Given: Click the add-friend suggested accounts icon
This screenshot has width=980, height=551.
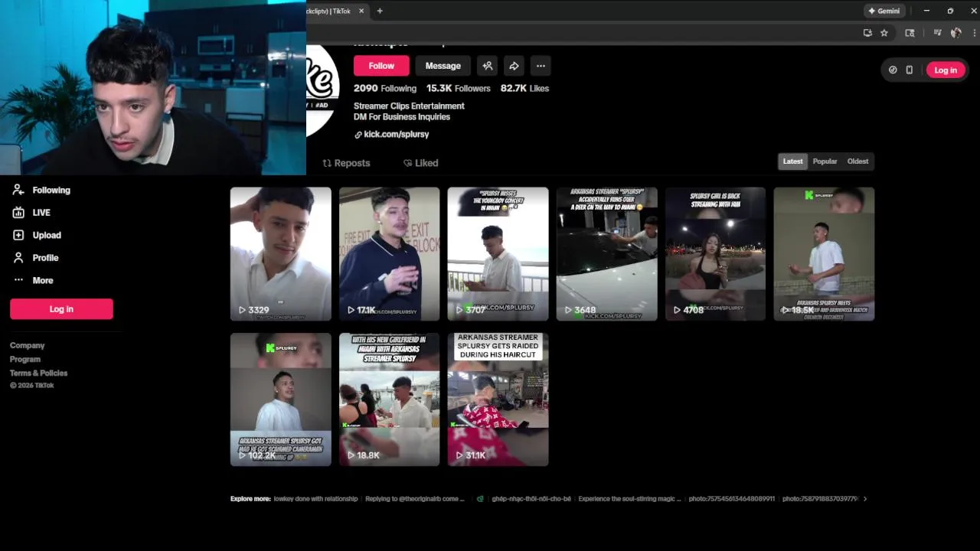Looking at the screenshot, I should pyautogui.click(x=487, y=66).
